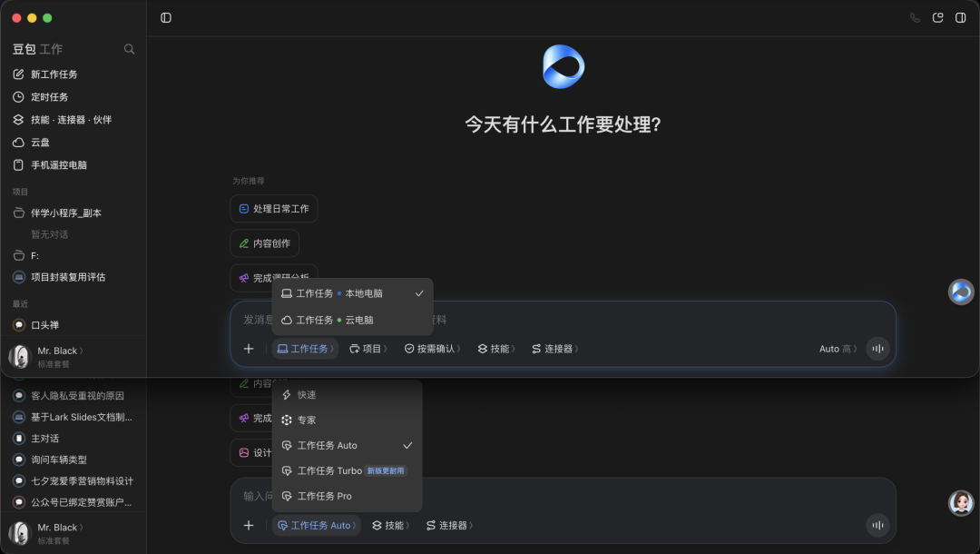The image size is (980, 554).
Task: Select 专家 mode option
Action: click(x=347, y=420)
